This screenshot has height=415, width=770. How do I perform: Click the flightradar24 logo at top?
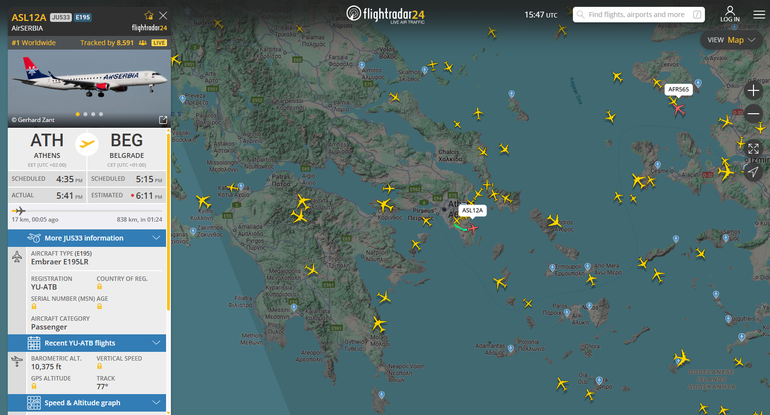(385, 14)
